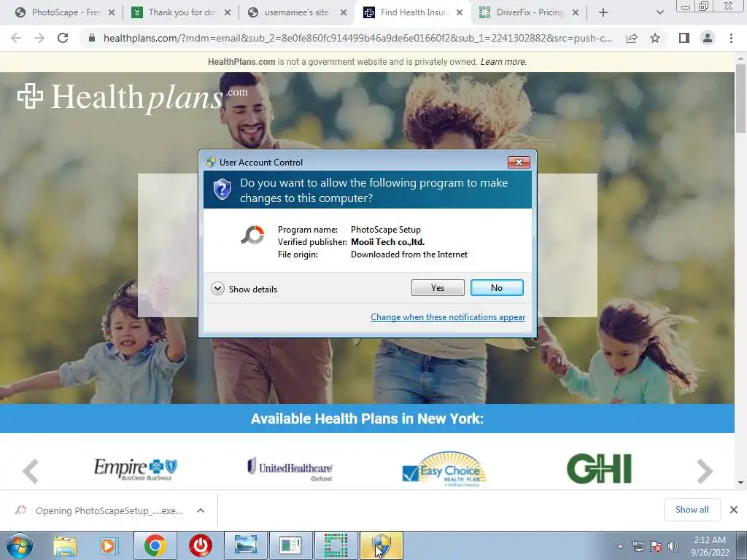
Task: Bookmark this page with the star
Action: pyautogui.click(x=655, y=38)
